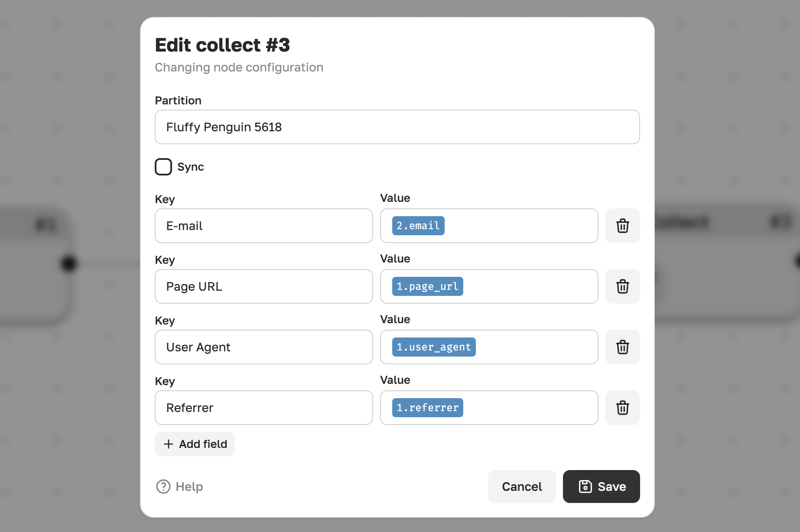Click the Sync label text
This screenshot has height=532, width=800.
click(x=191, y=167)
